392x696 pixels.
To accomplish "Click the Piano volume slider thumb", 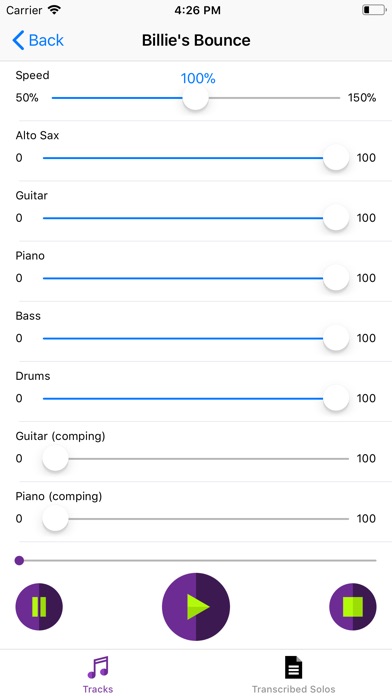I will [336, 278].
